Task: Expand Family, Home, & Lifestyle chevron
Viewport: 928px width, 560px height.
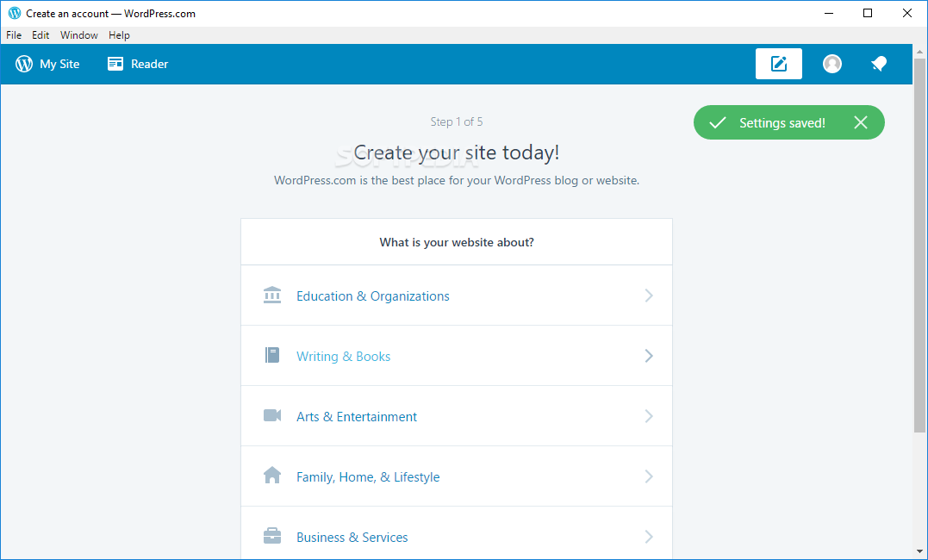Action: (x=649, y=476)
